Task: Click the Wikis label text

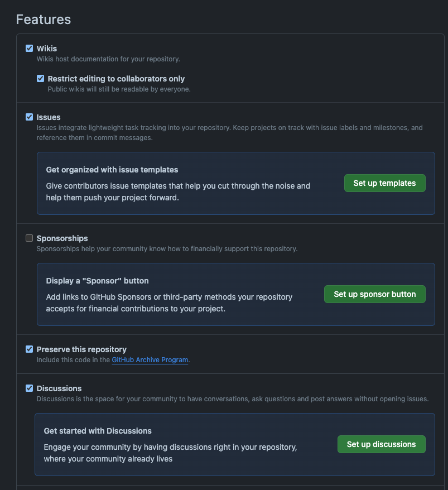Action: tap(46, 49)
